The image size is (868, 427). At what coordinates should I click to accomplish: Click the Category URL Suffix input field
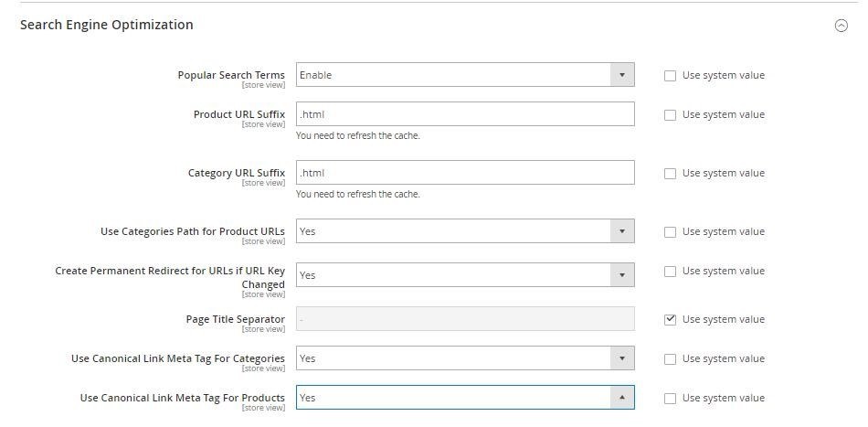click(465, 173)
